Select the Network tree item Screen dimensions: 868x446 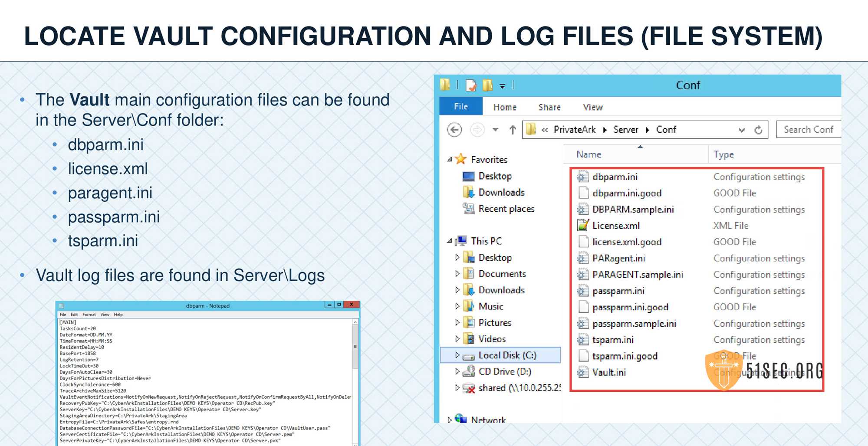[488, 420]
